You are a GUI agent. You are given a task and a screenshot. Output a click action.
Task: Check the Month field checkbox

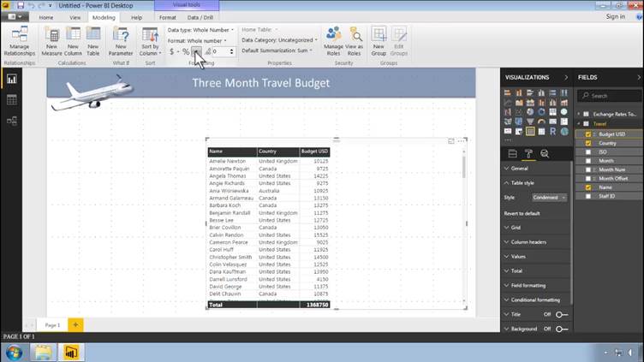click(x=587, y=161)
